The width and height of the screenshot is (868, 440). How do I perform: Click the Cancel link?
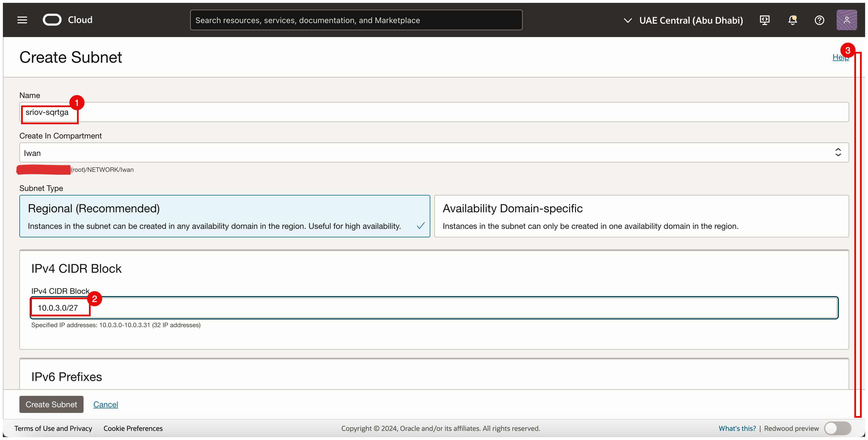click(106, 404)
